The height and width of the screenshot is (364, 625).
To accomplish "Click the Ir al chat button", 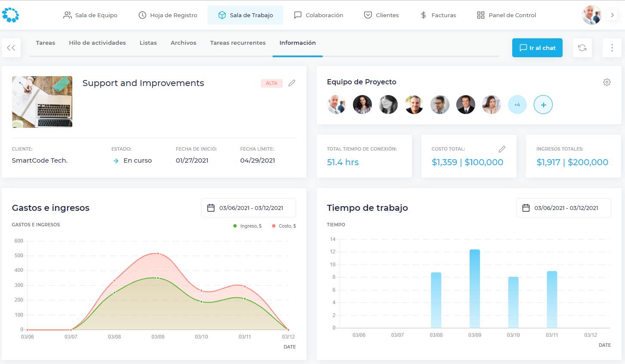I will coord(537,48).
